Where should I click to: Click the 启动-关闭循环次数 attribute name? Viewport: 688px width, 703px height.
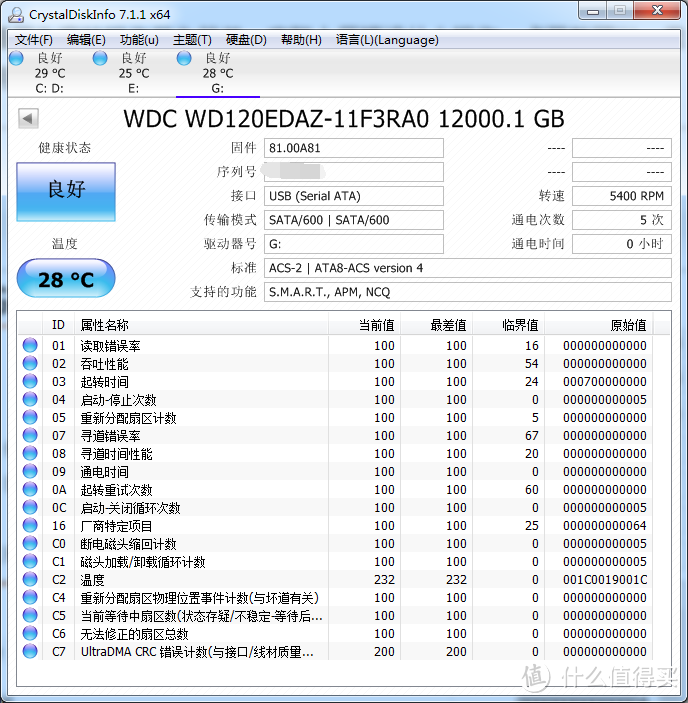click(x=130, y=508)
